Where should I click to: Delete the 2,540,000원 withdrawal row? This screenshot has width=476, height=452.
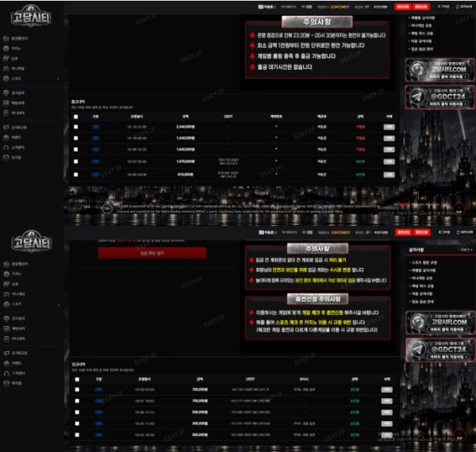389,127
